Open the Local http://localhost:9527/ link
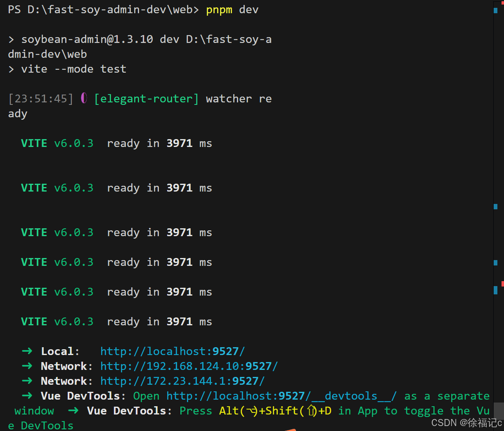Screen dimensions: 504x431 tap(173, 351)
